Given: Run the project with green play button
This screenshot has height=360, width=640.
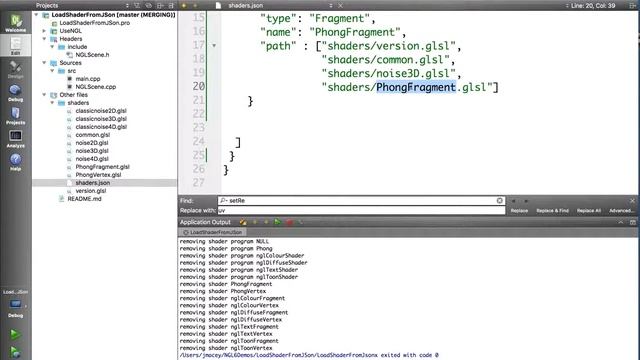Looking at the screenshot, I should (x=15, y=334).
